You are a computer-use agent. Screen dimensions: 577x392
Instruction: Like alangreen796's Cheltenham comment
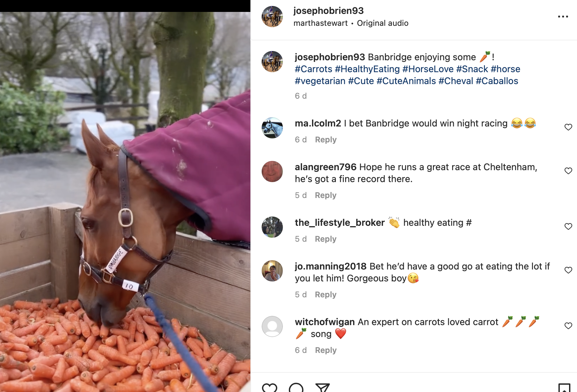568,171
